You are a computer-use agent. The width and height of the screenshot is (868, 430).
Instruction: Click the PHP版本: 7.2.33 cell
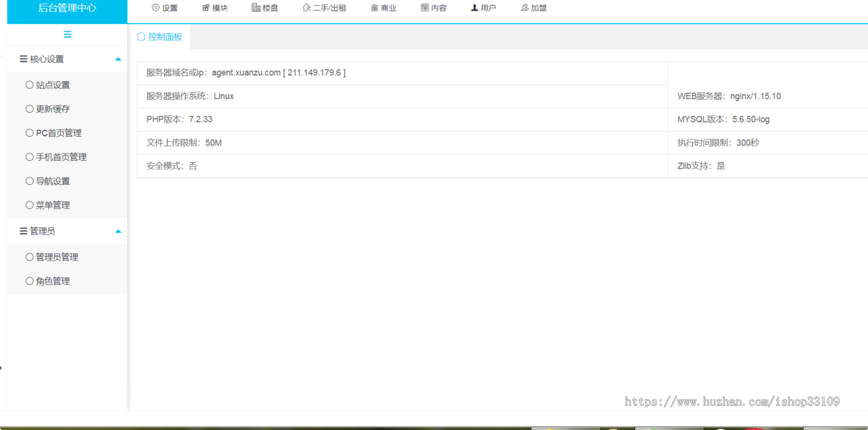pos(403,119)
